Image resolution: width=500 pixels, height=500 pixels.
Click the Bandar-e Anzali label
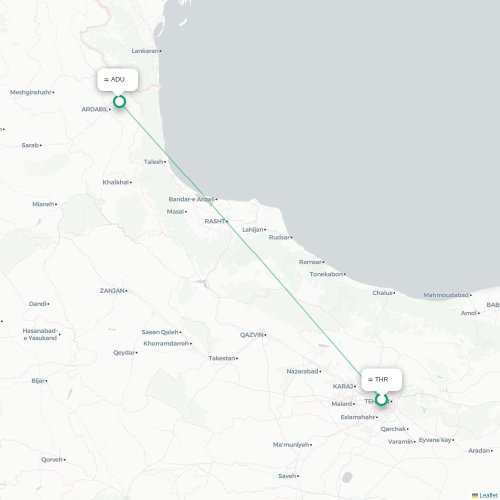191,199
